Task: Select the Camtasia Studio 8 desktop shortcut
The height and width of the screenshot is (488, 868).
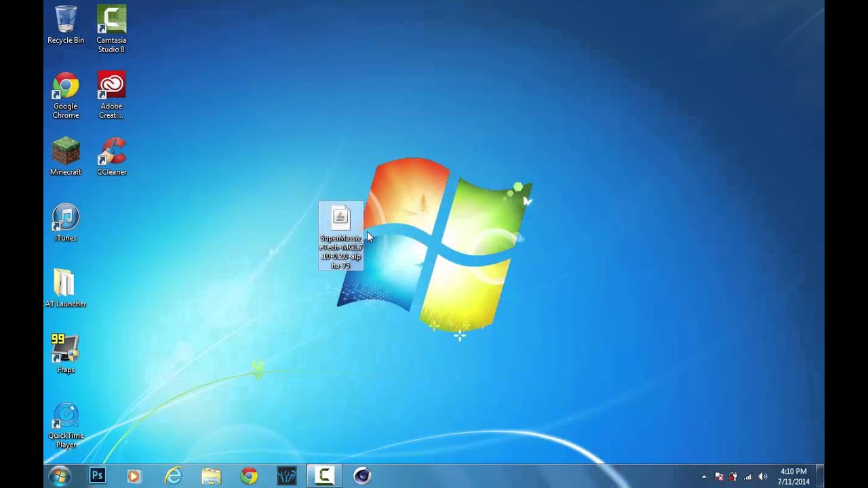Action: 111,29
